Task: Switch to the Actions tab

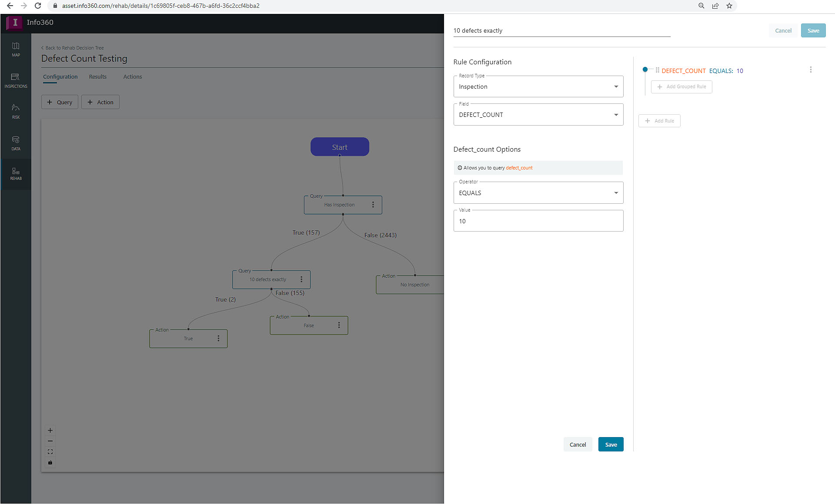Action: 132,77
